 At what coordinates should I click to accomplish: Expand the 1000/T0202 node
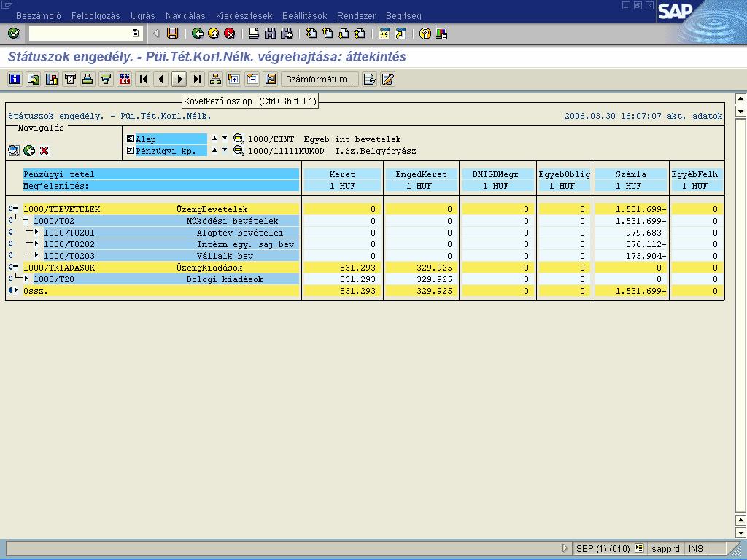[36, 244]
